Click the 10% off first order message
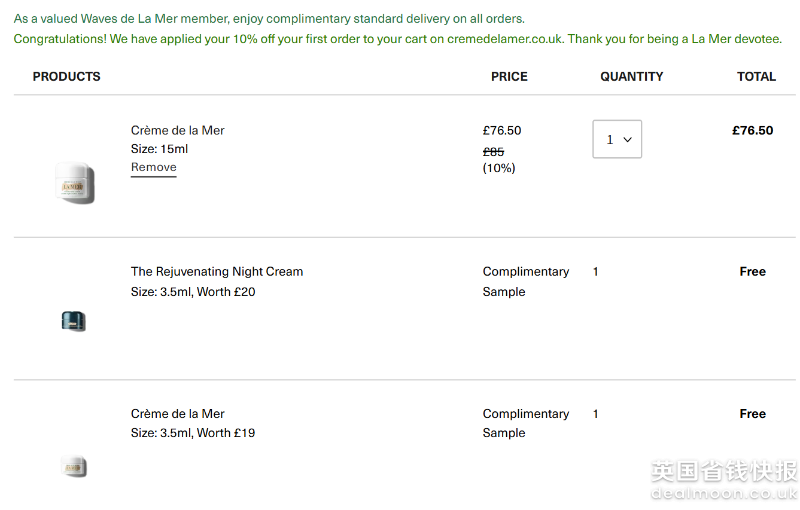The image size is (800, 510). (x=397, y=39)
